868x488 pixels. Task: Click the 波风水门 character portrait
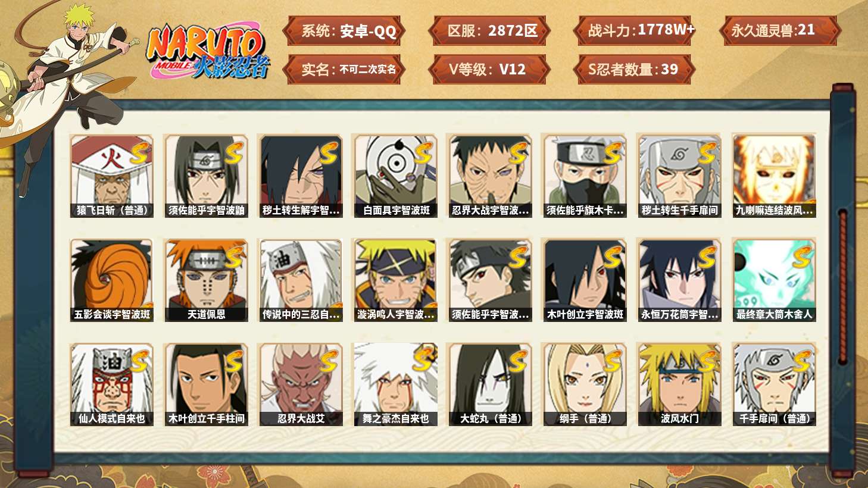click(x=679, y=384)
